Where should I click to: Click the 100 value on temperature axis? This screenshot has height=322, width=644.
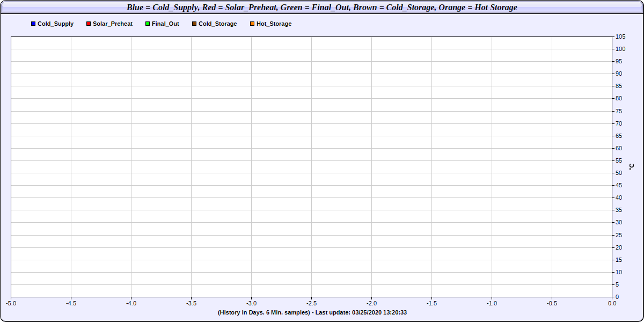click(620, 49)
